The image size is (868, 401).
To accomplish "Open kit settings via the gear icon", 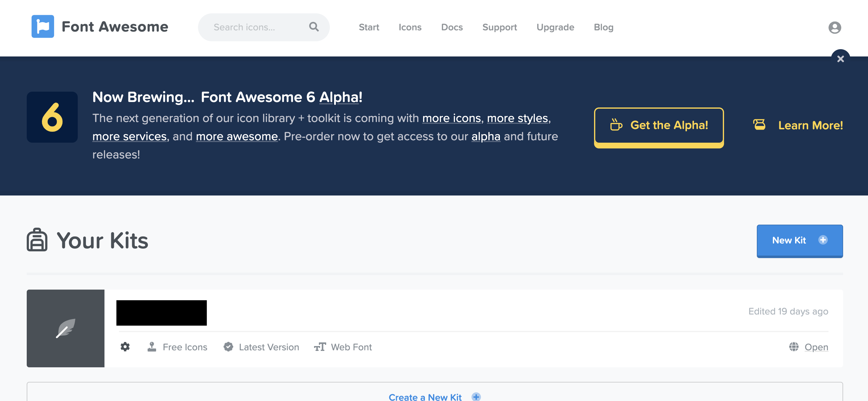I will tap(125, 347).
